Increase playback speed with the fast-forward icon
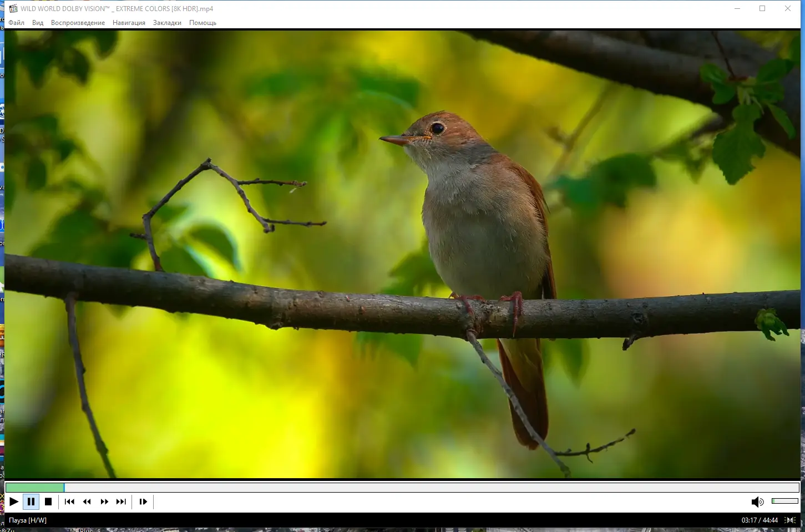This screenshot has width=805, height=532. (104, 501)
